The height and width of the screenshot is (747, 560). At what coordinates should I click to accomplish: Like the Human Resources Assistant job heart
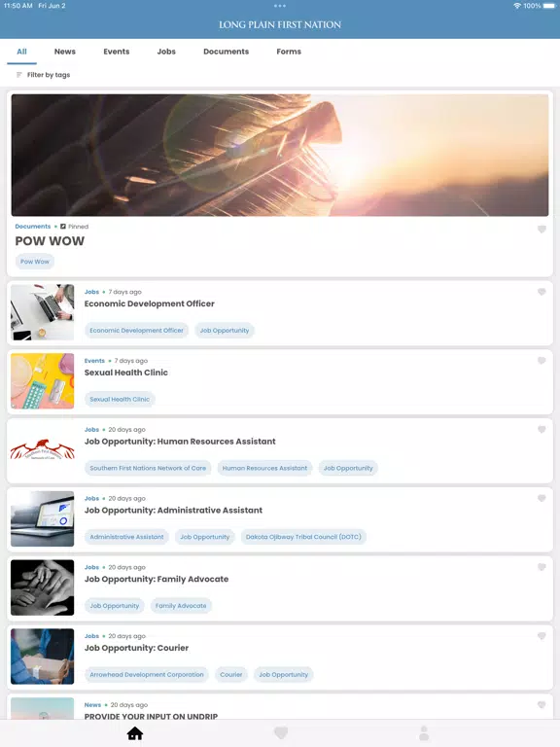(x=542, y=429)
